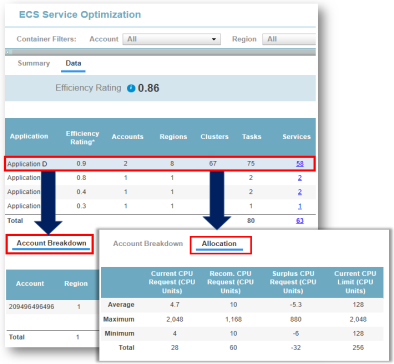Sort by Efficiency Rating column header

82,138
